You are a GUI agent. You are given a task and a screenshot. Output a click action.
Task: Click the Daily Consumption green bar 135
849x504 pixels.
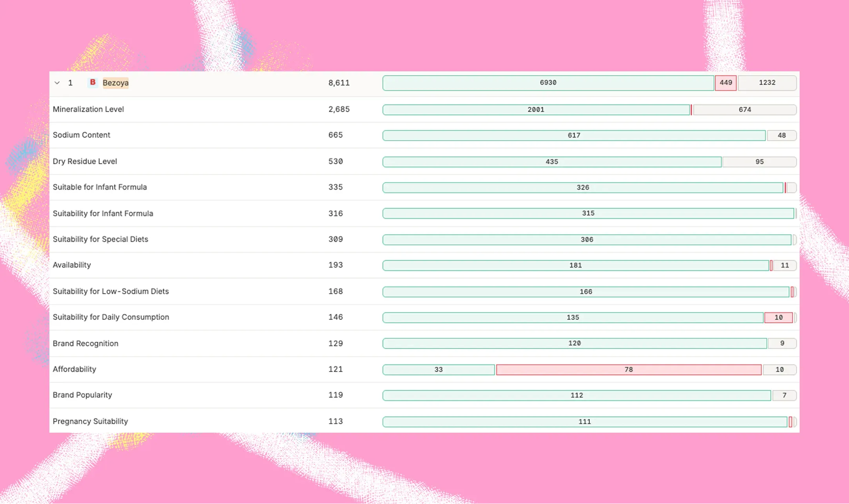tap(573, 318)
